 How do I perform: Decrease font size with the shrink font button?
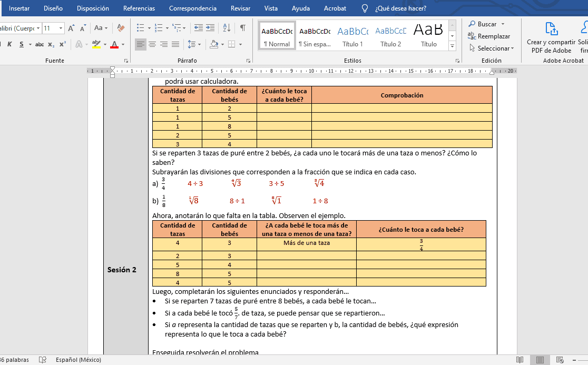point(83,28)
